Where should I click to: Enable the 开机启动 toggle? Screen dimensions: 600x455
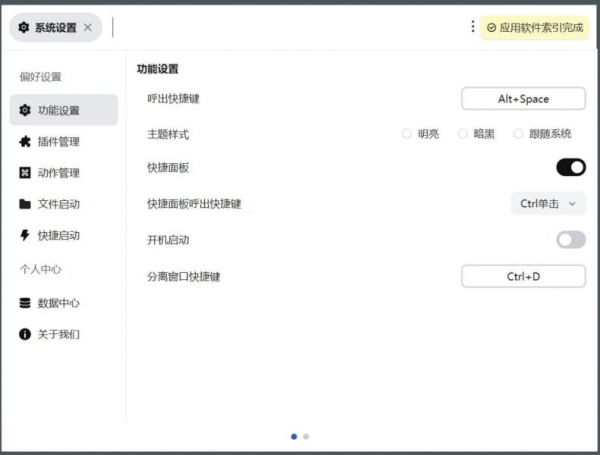click(570, 240)
